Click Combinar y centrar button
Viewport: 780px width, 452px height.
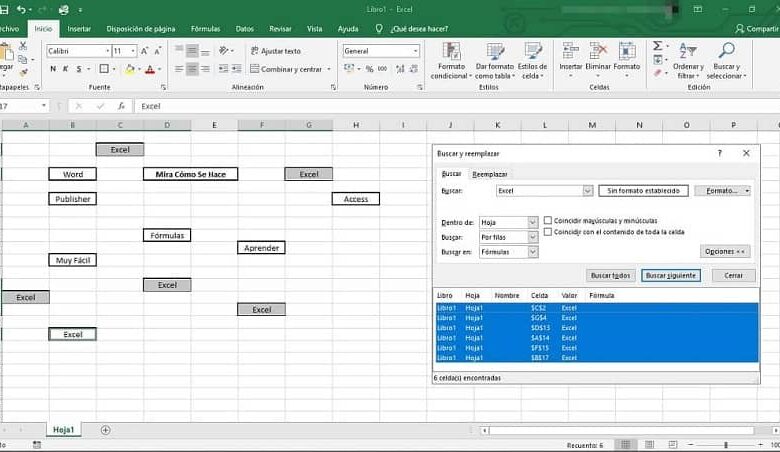(x=286, y=69)
